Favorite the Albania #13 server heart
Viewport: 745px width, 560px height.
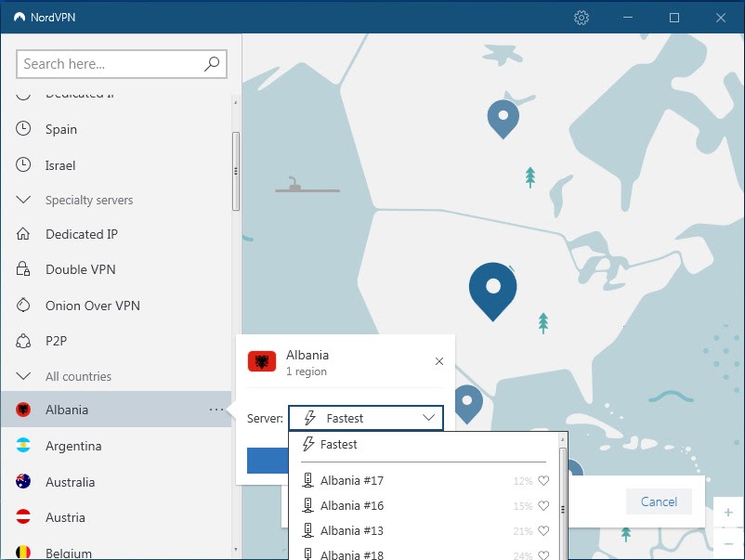(x=543, y=531)
